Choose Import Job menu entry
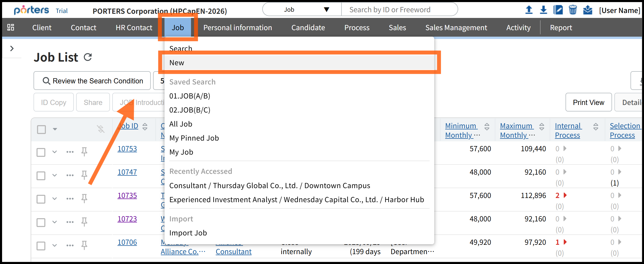The height and width of the screenshot is (264, 644). click(188, 233)
